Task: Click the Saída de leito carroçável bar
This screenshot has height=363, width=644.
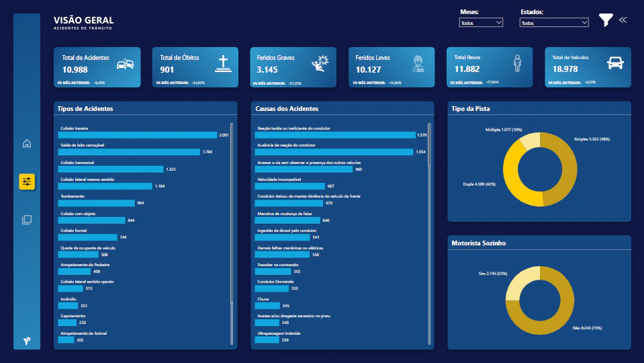Action: click(129, 152)
